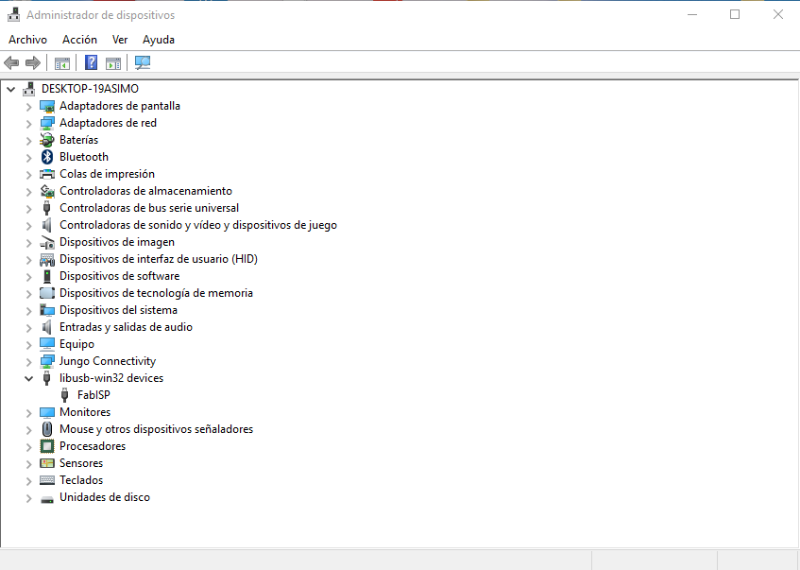Select the Equipo label

tap(77, 344)
